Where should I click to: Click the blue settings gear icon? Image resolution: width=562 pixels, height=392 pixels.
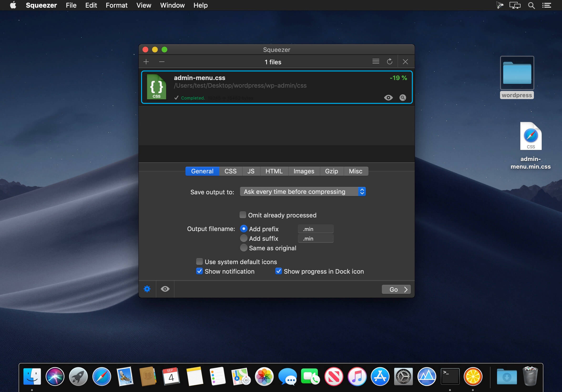coord(147,289)
